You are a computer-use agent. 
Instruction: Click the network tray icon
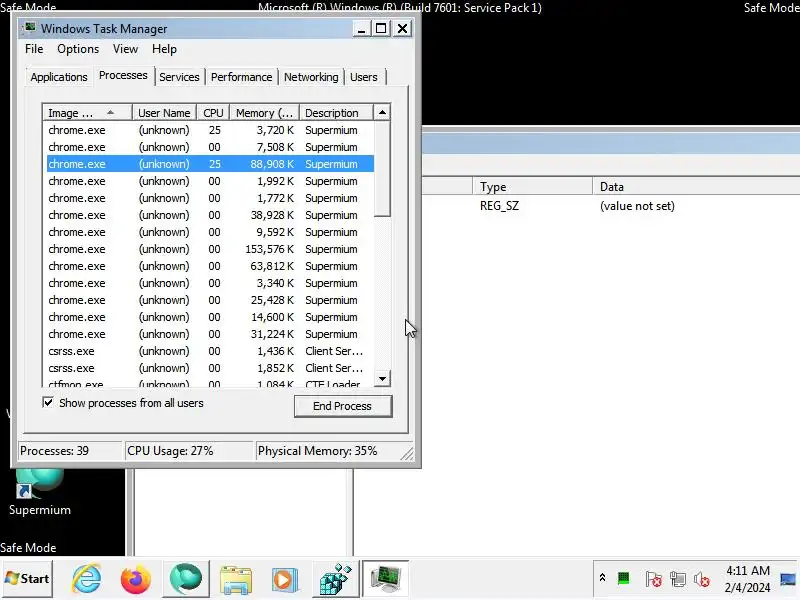tap(678, 579)
